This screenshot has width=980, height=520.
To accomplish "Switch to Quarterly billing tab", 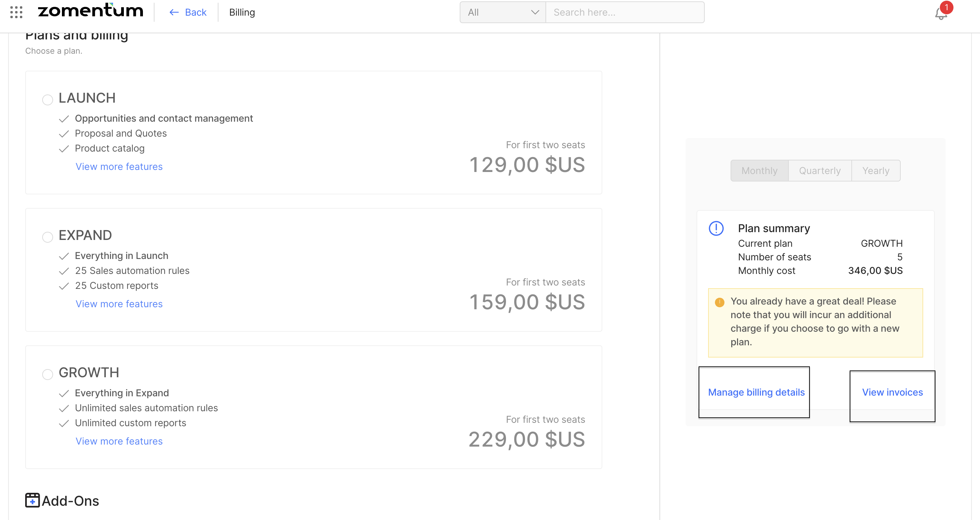I will pos(819,171).
